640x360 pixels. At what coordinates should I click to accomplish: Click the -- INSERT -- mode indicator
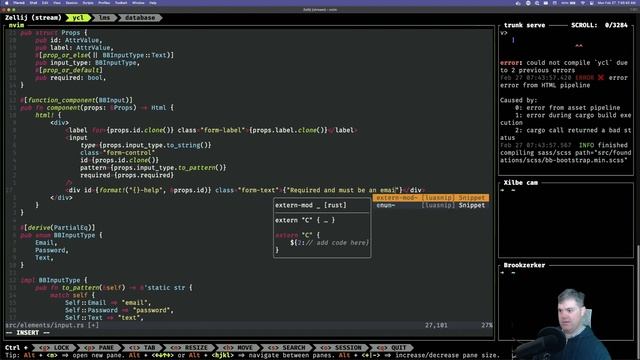click(27, 333)
